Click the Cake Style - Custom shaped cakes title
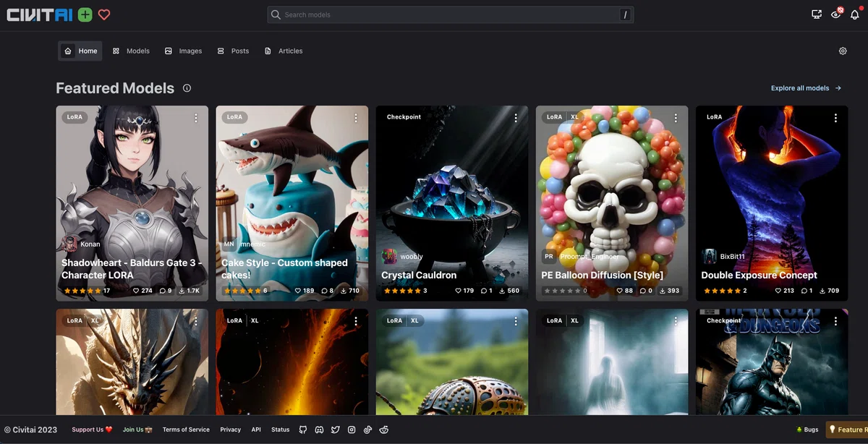This screenshot has width=868, height=444. pyautogui.click(x=285, y=269)
